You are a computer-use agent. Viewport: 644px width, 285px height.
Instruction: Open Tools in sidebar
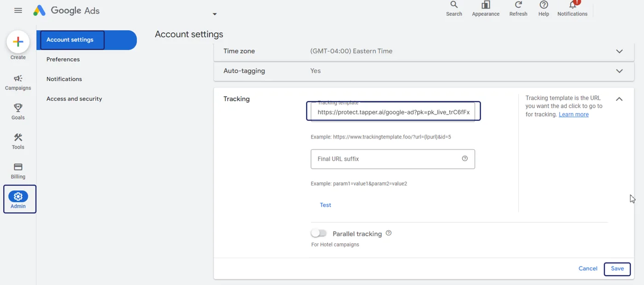[18, 141]
